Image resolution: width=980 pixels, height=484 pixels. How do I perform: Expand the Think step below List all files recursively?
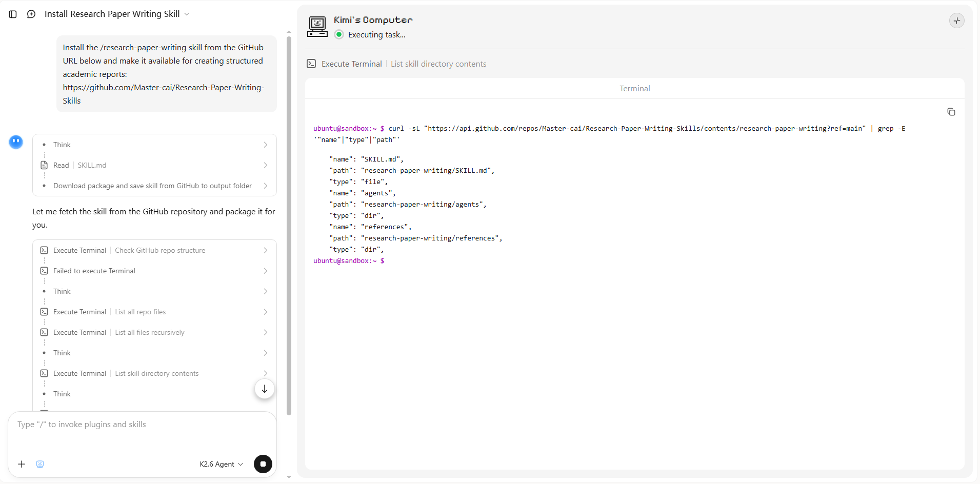(x=154, y=353)
